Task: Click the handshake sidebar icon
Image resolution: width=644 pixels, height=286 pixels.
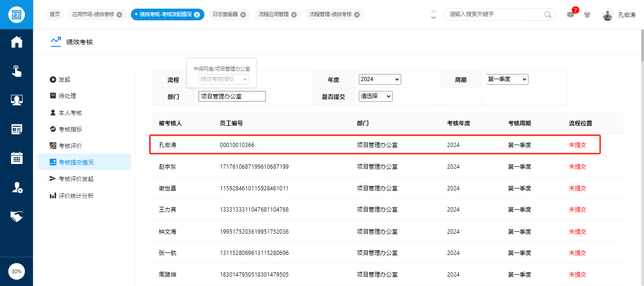Action: [17, 216]
